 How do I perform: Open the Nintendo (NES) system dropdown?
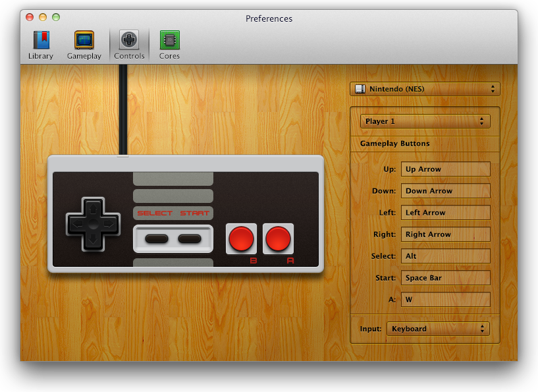point(424,88)
